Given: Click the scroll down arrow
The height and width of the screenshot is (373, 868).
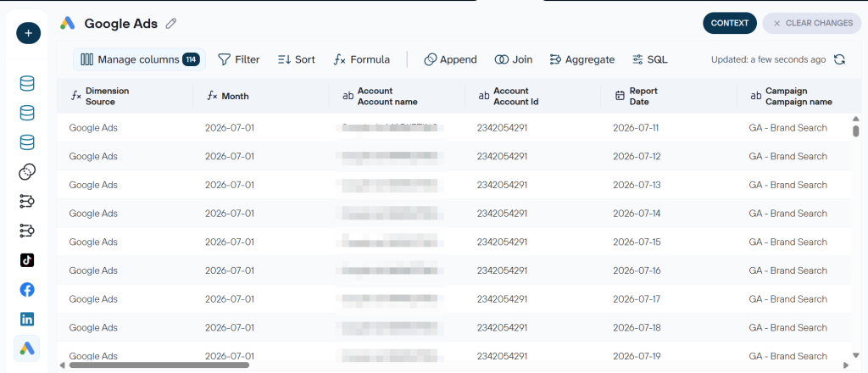Looking at the screenshot, I should [x=856, y=355].
